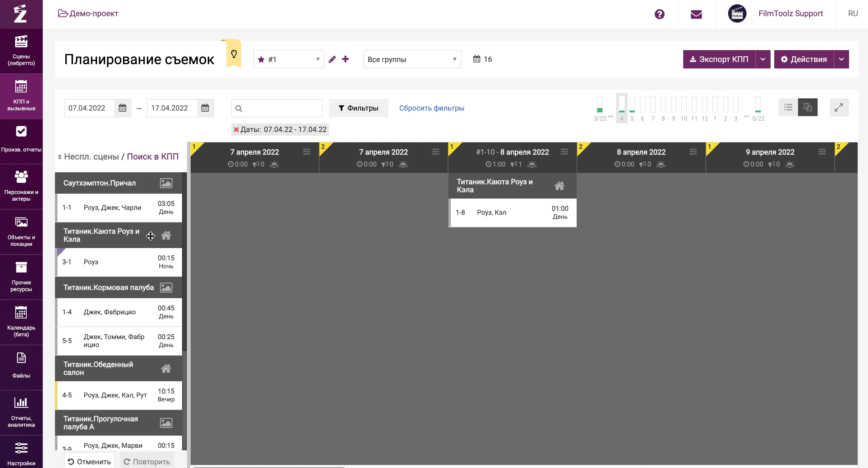Open the messages envelope icon
Screen dimensions: 868x468
point(696,14)
